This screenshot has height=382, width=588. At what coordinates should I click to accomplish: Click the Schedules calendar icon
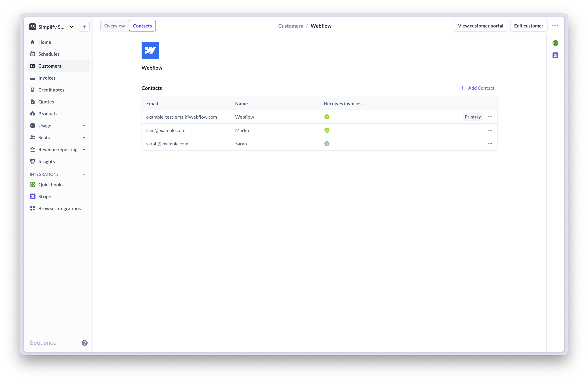[x=33, y=54]
